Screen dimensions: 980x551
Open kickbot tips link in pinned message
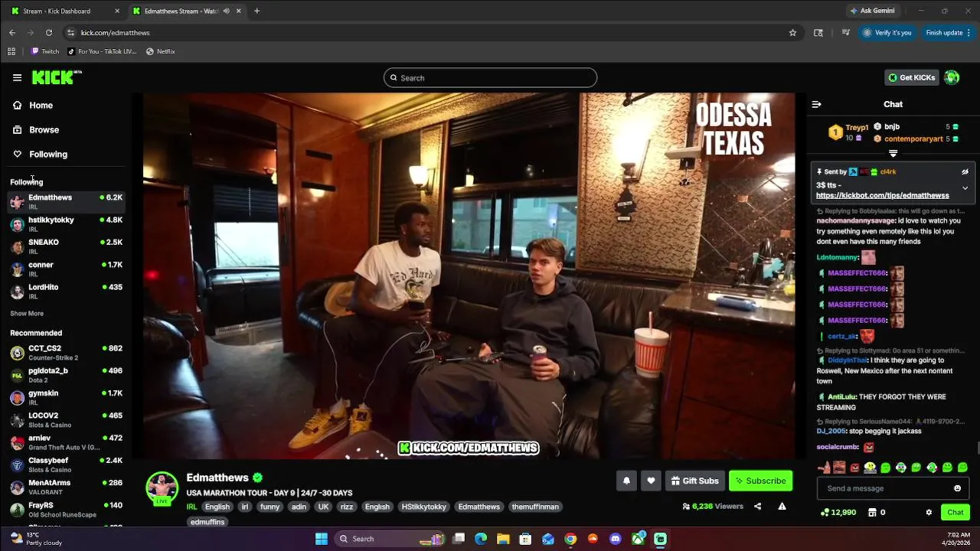pyautogui.click(x=882, y=195)
